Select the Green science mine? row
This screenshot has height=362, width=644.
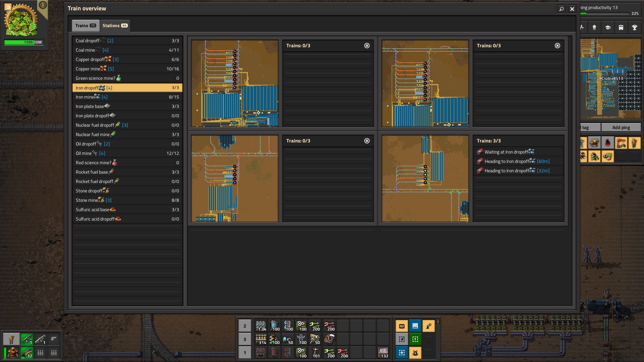tap(127, 78)
